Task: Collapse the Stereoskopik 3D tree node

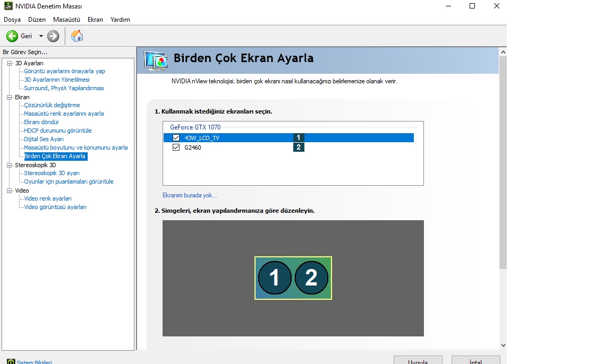Action: [10, 165]
